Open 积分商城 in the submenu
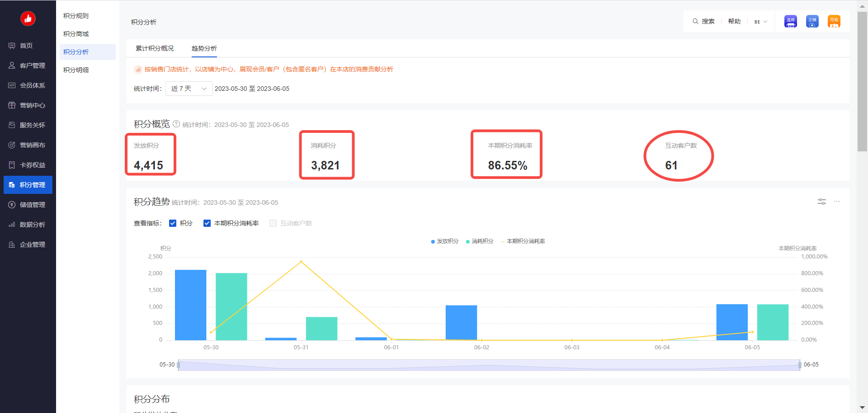Screen dimensions: 868x413 (76, 34)
